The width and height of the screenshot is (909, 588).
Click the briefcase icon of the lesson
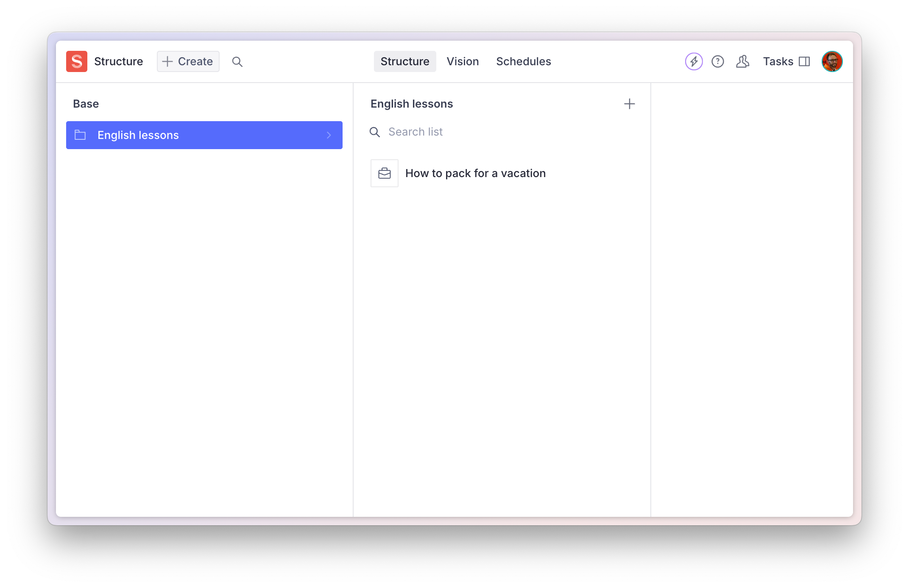click(385, 173)
